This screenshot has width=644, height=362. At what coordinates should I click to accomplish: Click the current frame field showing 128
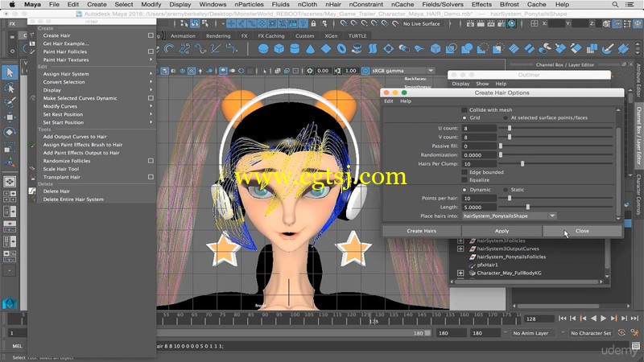point(539,319)
